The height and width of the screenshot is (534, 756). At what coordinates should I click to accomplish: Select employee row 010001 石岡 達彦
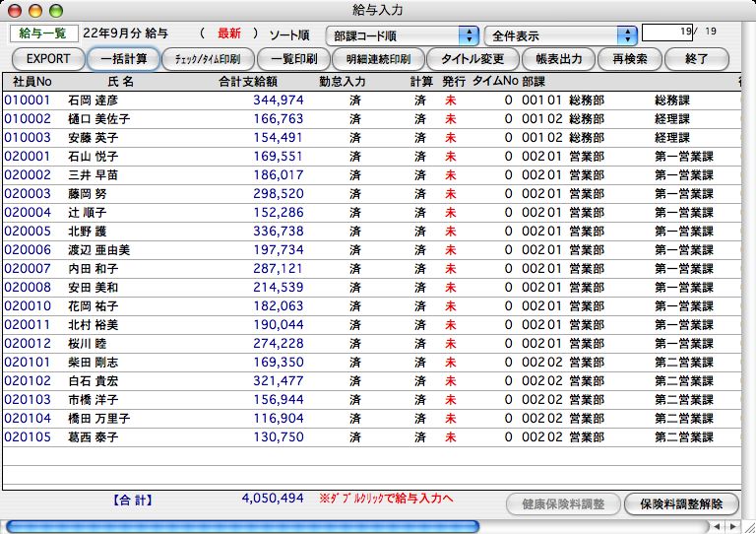295,100
